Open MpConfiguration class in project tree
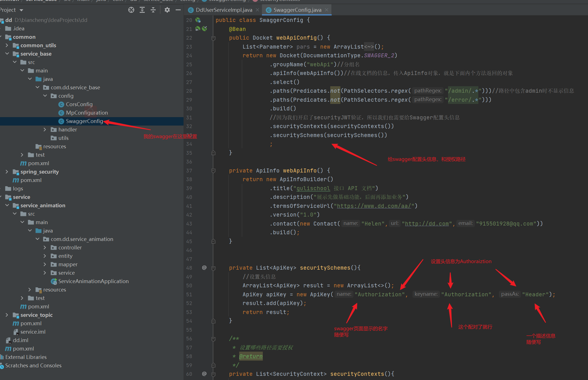The width and height of the screenshot is (588, 380). point(87,113)
